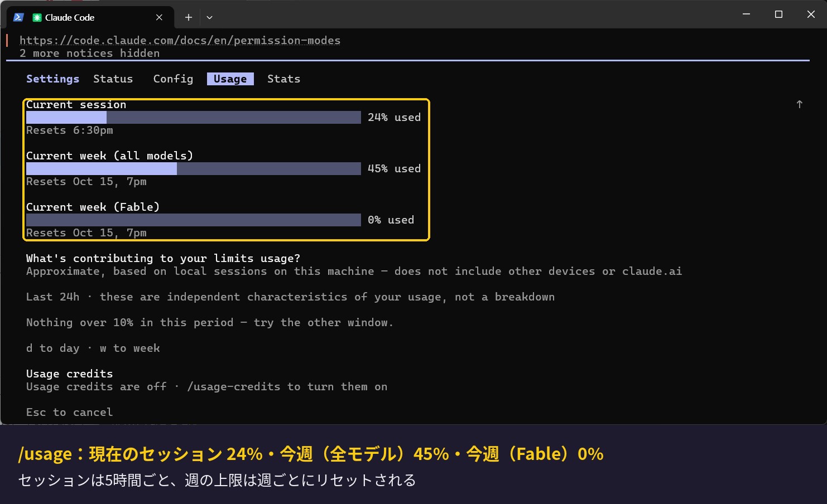Click the 'Current week (Fable)' label
The image size is (827, 504).
[x=93, y=207]
